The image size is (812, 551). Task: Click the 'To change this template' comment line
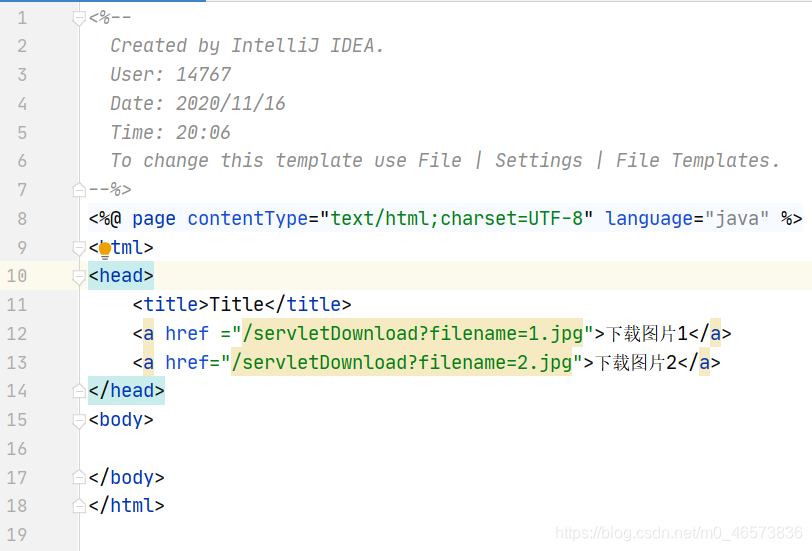coord(445,161)
